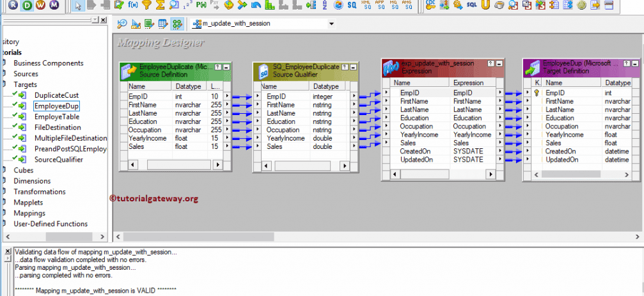Click Target Definition scrollbar right arrow
644x296 pixels.
pyautogui.click(x=627, y=174)
